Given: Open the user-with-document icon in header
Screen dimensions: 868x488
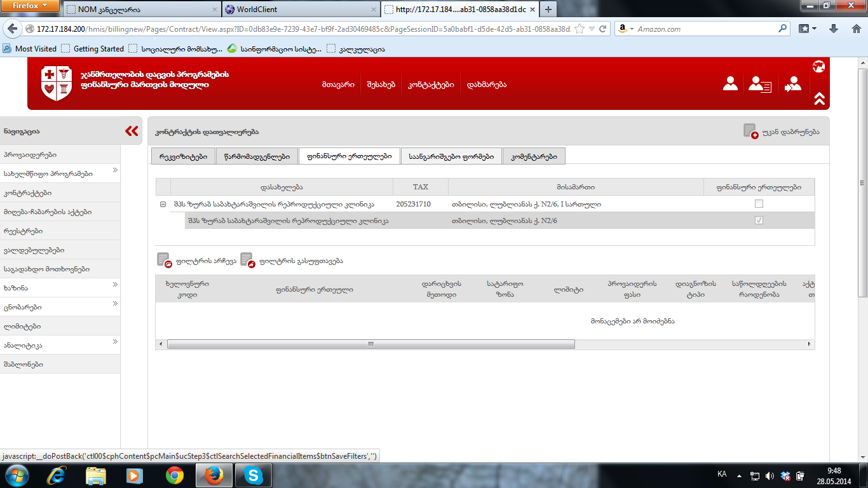Looking at the screenshot, I should 759,85.
